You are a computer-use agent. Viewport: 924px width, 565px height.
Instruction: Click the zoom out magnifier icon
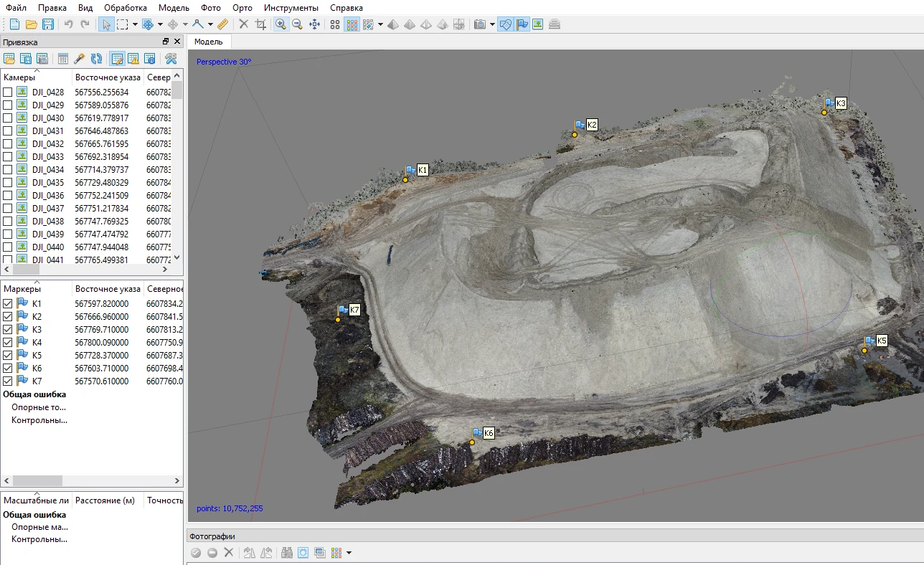[x=297, y=24]
